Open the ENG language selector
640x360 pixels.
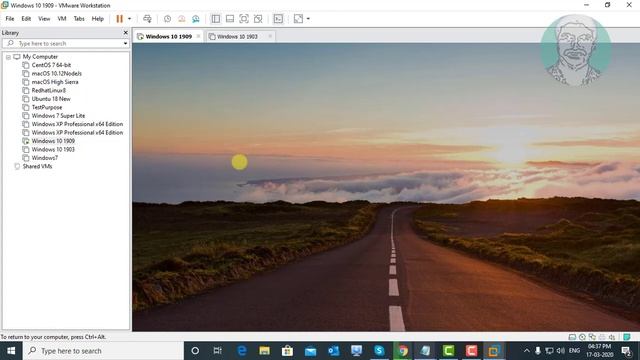click(574, 351)
